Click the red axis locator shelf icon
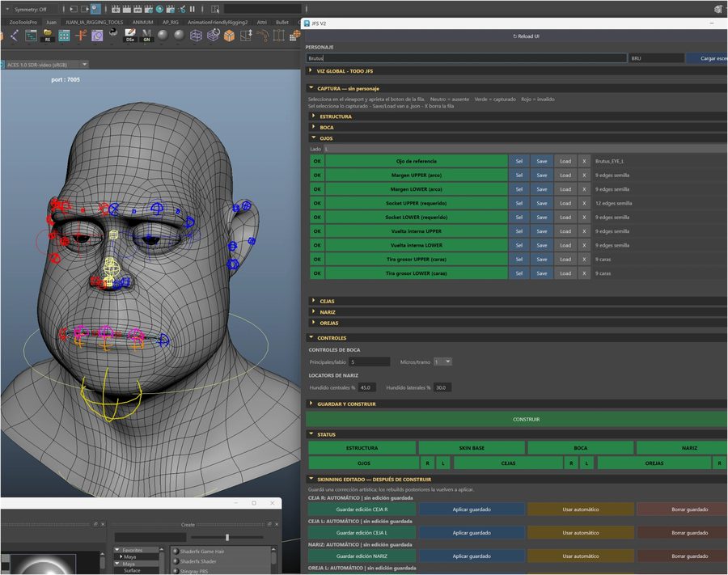Image resolution: width=728 pixels, height=575 pixels. [x=81, y=36]
